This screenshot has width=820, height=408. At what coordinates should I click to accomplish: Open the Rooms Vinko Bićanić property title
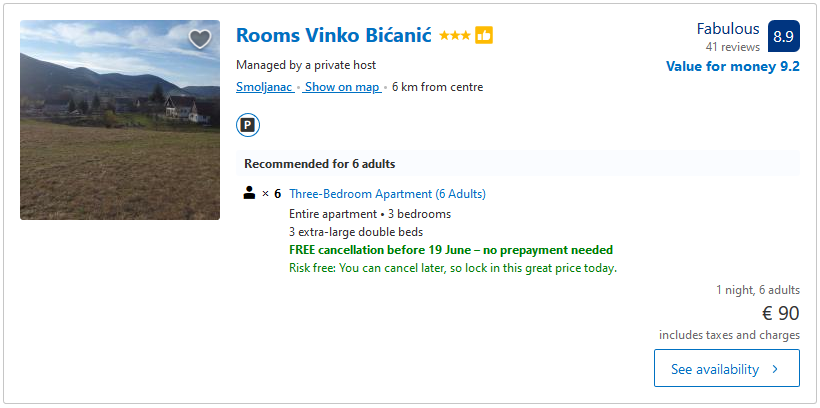pyautogui.click(x=333, y=35)
